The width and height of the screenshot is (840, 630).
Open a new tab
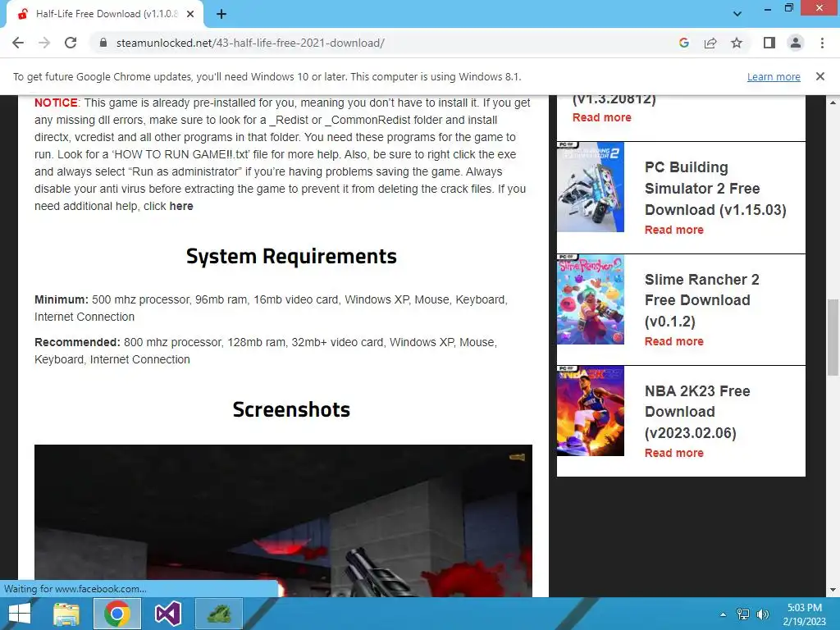point(221,14)
